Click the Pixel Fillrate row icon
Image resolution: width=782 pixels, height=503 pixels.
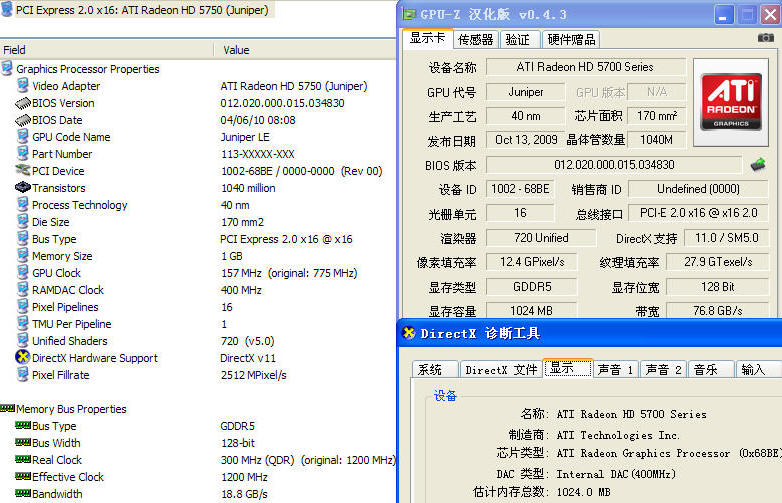point(23,374)
